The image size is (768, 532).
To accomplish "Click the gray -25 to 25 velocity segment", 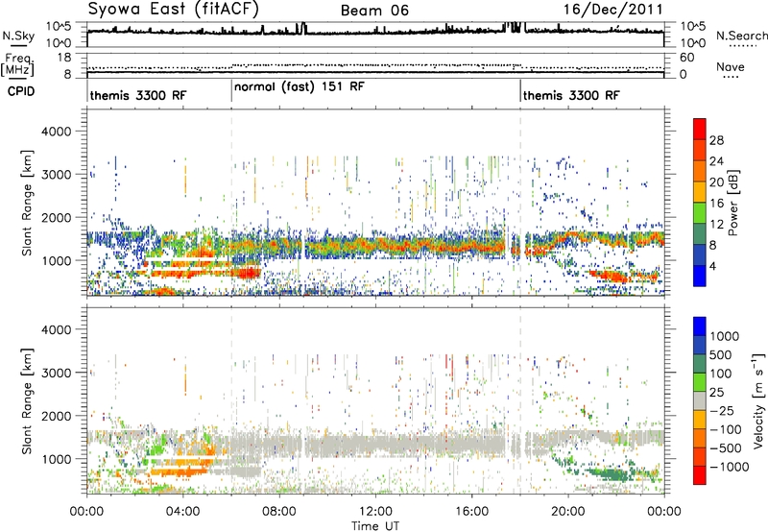I will point(700,401).
